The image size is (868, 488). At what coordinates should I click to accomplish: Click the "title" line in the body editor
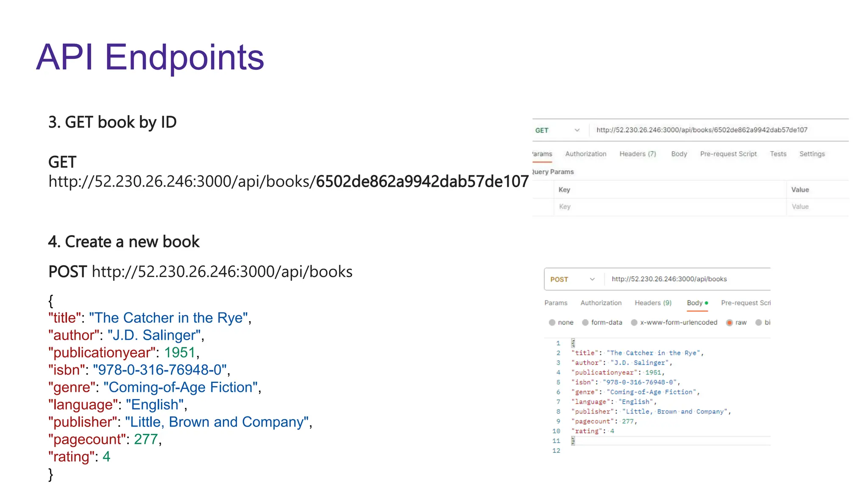(x=637, y=353)
